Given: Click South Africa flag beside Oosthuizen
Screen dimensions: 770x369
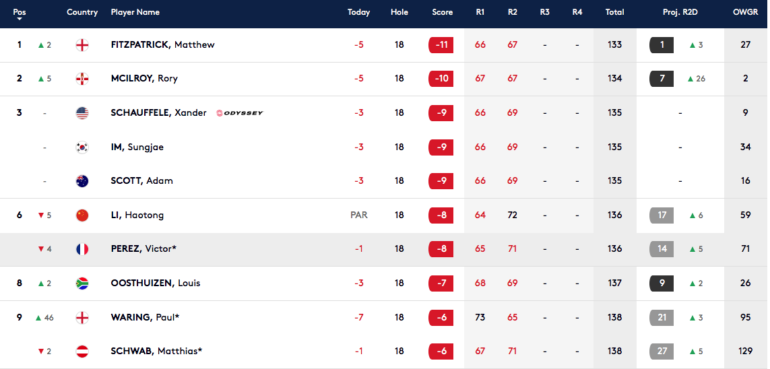Looking at the screenshot, I should pyautogui.click(x=82, y=284).
